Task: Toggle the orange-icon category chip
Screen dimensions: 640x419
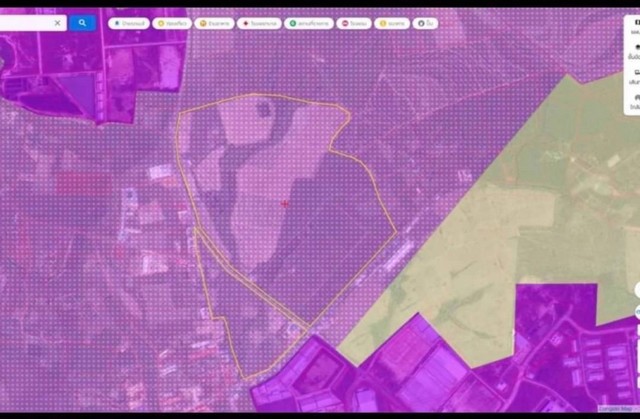Action: [x=175, y=22]
